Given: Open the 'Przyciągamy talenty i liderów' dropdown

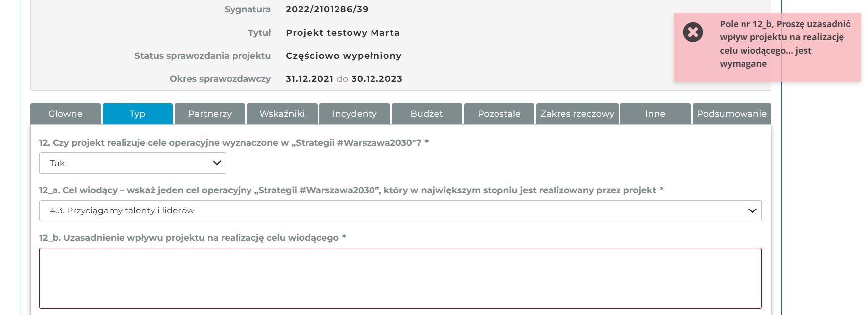Looking at the screenshot, I should pos(400,211).
